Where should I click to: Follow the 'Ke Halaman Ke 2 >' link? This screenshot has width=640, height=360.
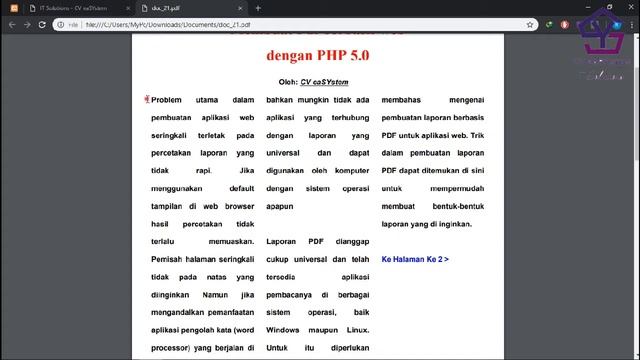415,259
